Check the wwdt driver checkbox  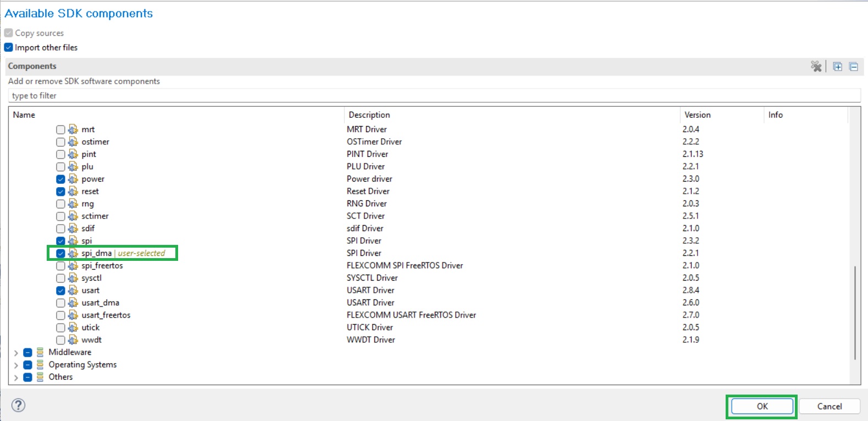(60, 340)
